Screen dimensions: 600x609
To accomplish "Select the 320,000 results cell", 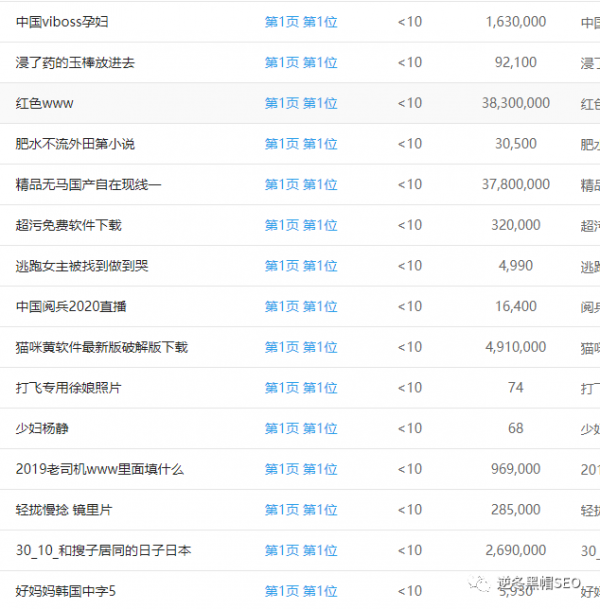I will click(x=515, y=226).
